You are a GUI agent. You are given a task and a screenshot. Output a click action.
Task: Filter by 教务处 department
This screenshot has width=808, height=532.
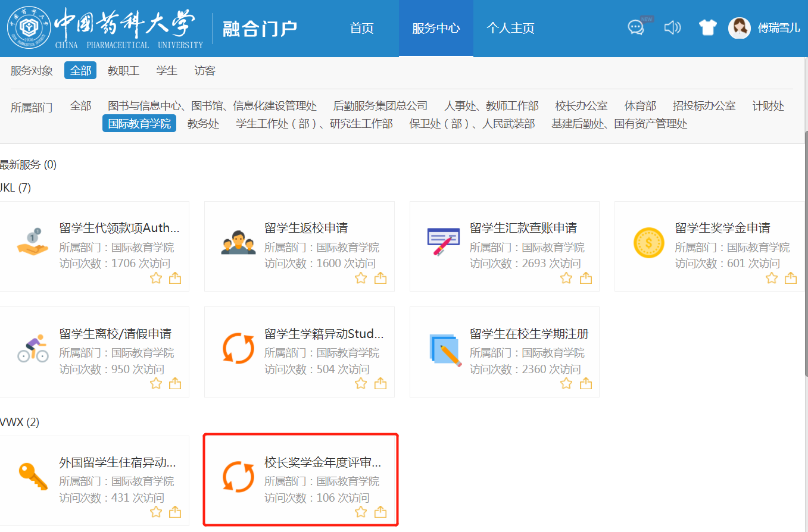click(203, 124)
